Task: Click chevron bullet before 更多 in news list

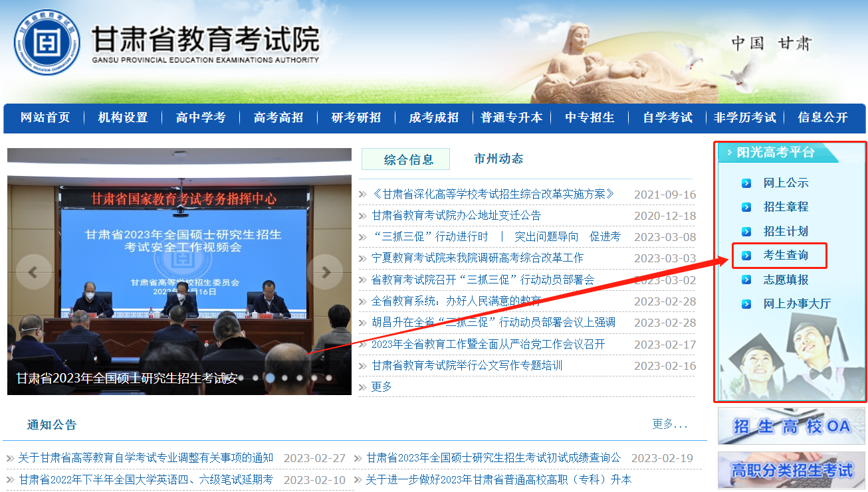Action: click(x=363, y=387)
